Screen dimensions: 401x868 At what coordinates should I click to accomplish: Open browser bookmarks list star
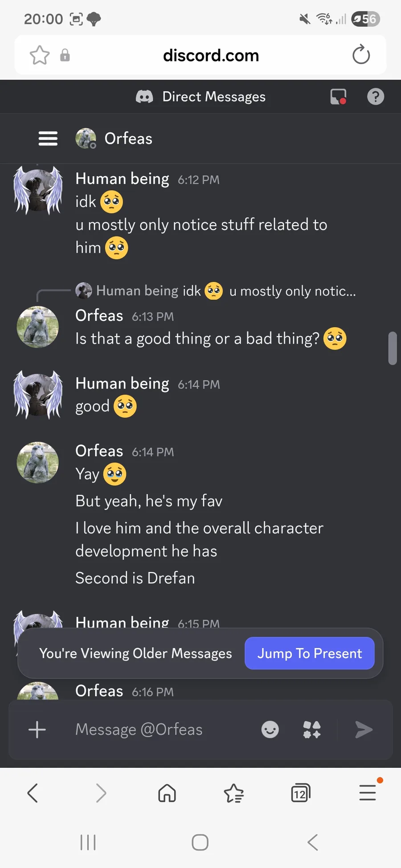(234, 793)
